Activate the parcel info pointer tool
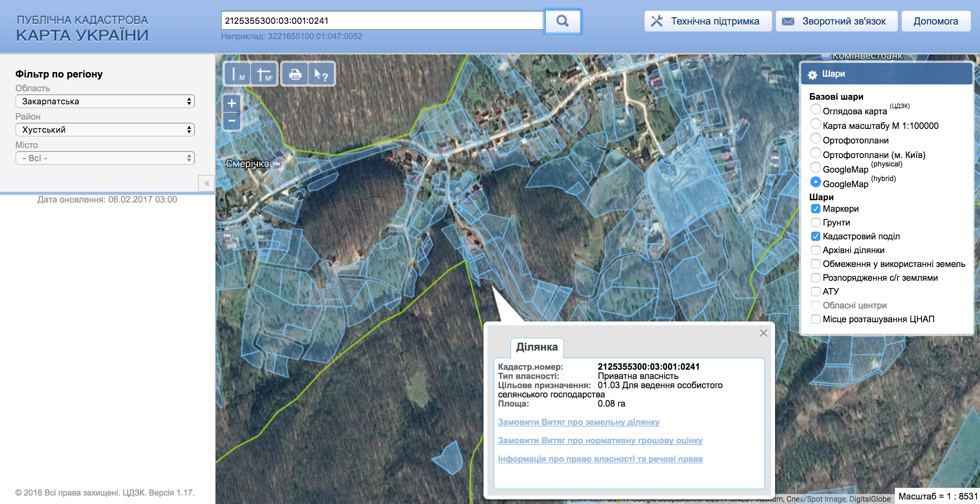The image size is (980, 504). (321, 74)
